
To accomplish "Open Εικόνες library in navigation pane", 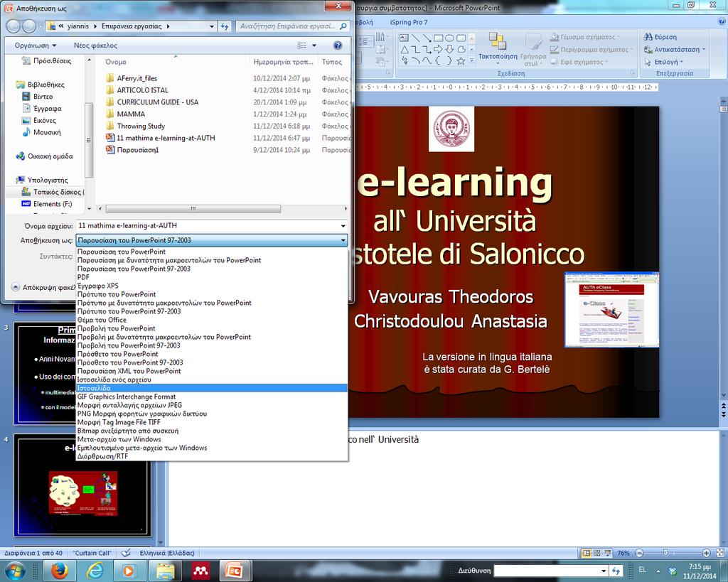I will [45, 120].
